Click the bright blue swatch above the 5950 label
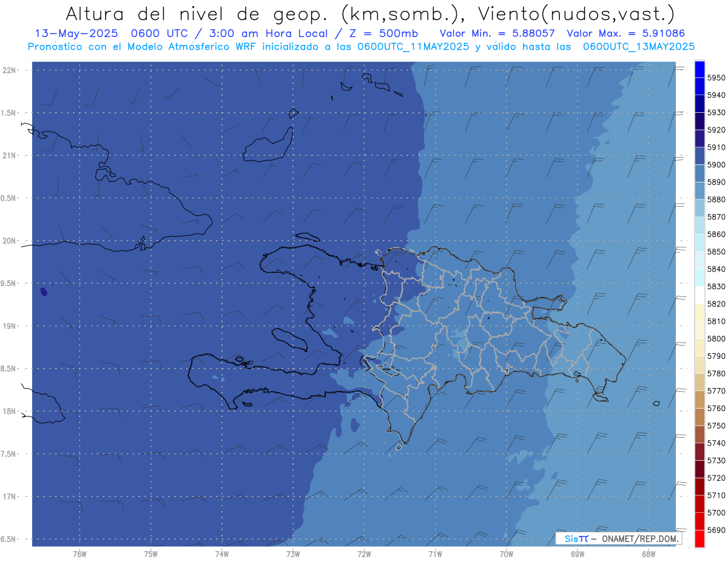 pos(699,69)
